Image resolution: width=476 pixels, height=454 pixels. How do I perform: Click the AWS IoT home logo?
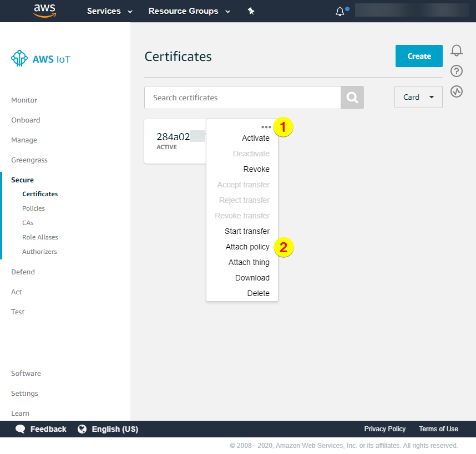point(41,59)
